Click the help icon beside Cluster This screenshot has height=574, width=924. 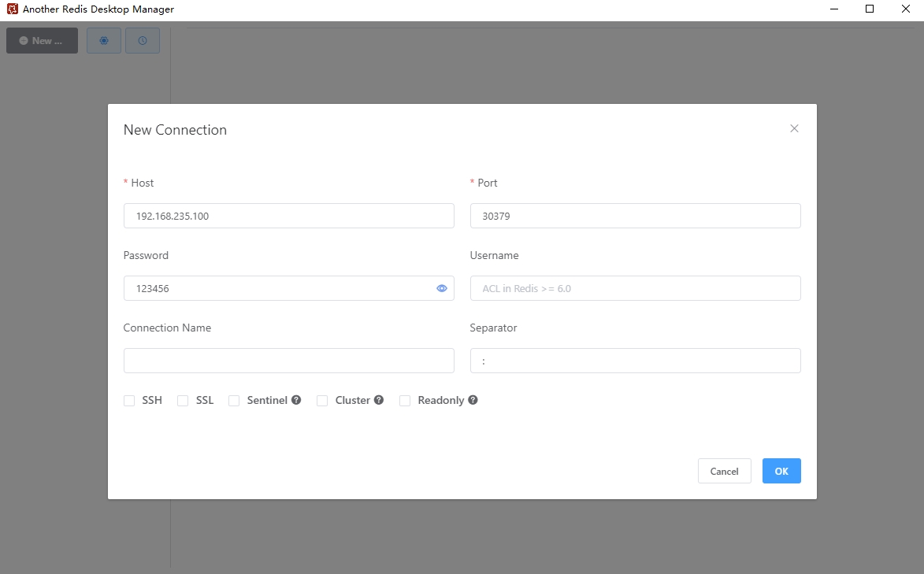click(379, 400)
